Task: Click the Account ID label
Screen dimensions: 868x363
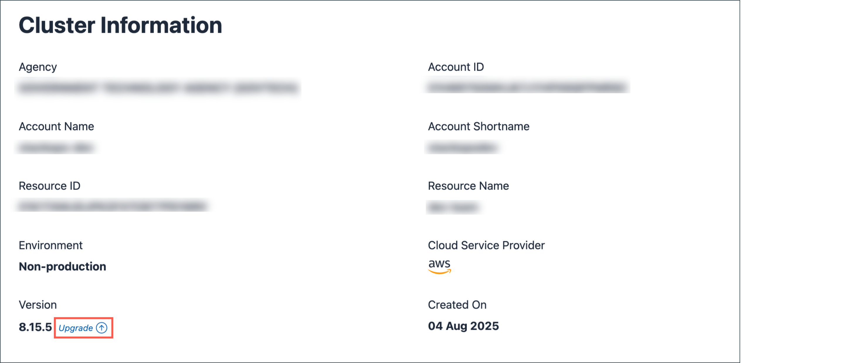Action: tap(456, 66)
